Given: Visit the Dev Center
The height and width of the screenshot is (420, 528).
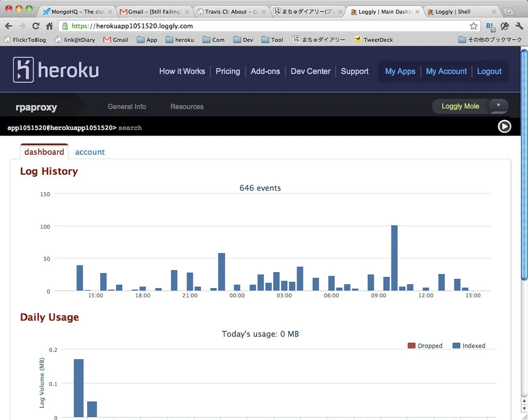Looking at the screenshot, I should click(310, 71).
